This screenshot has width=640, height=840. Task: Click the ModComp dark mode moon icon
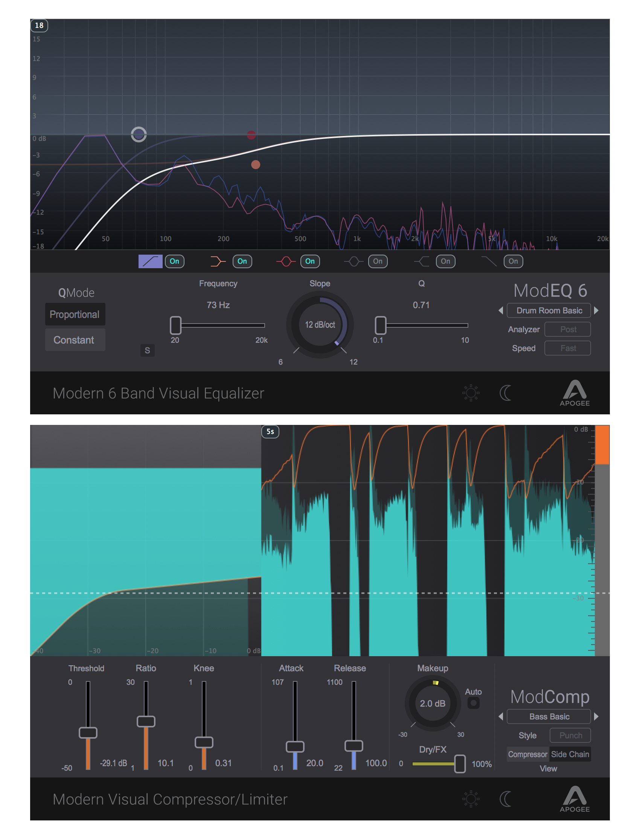506,799
